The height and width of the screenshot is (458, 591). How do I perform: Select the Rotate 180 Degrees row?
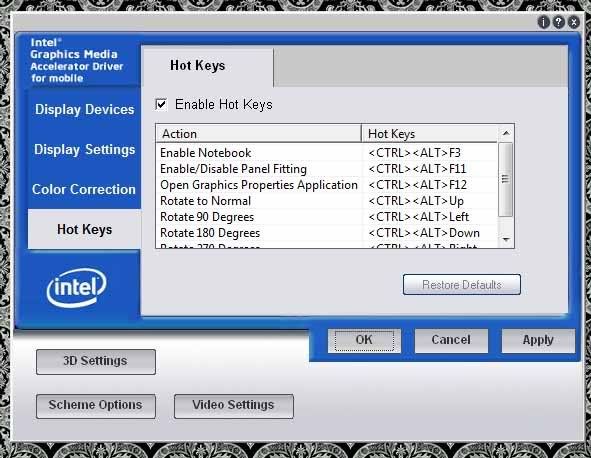click(x=326, y=233)
